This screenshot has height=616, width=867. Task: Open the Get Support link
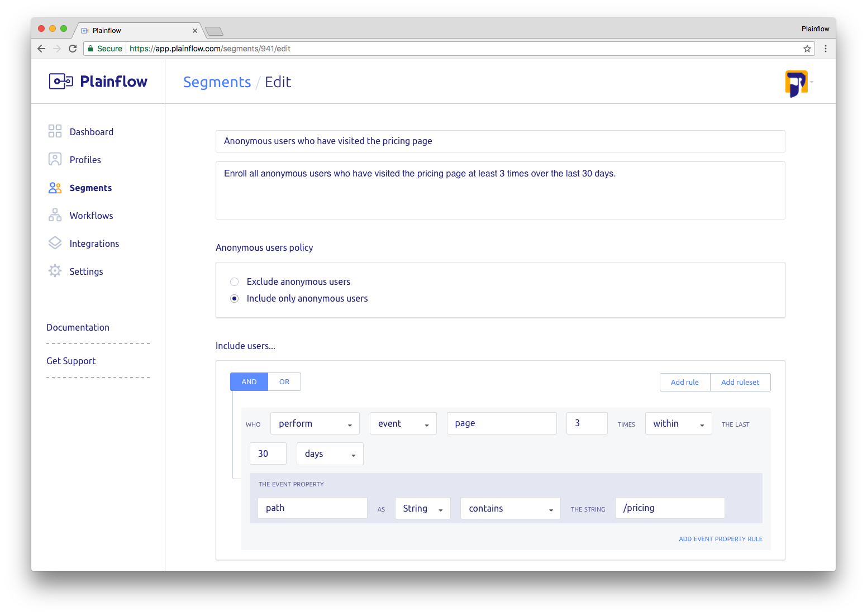(x=71, y=361)
